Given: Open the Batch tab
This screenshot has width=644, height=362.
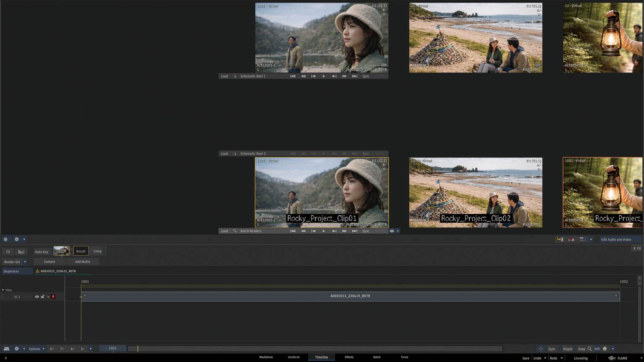Looking at the screenshot, I should click(377, 357).
